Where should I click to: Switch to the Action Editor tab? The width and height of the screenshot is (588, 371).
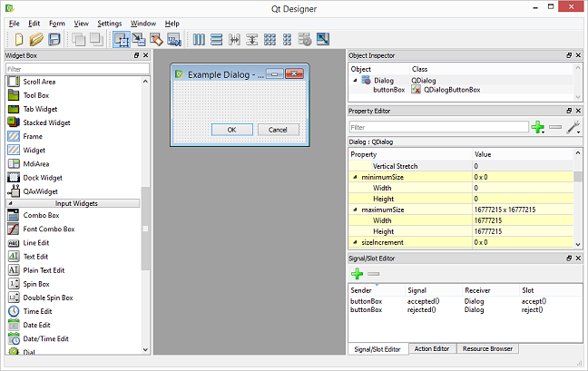(432, 348)
